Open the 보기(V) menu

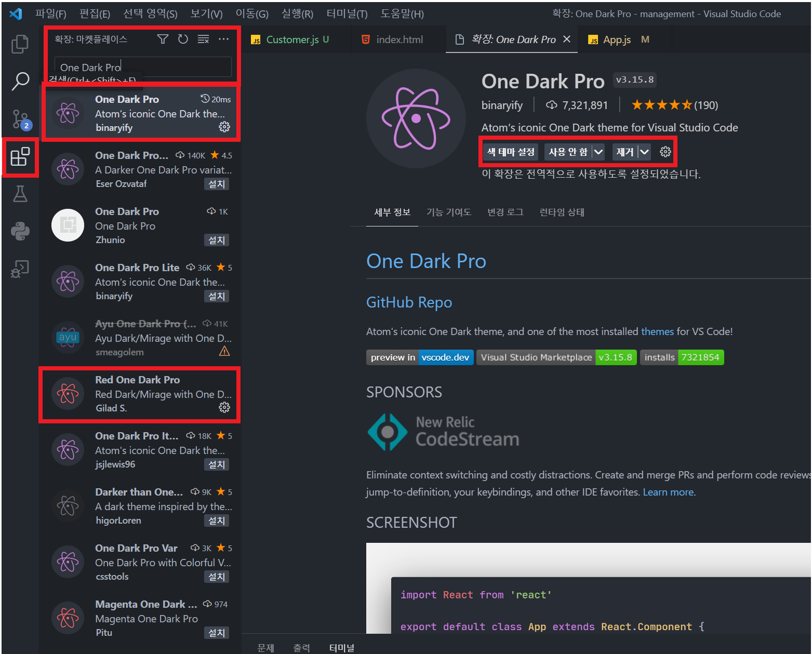coord(206,14)
